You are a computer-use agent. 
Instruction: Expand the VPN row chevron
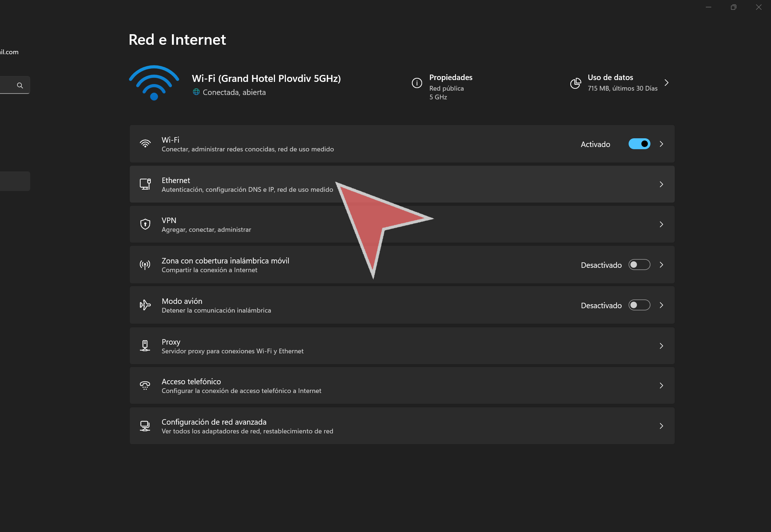[661, 225]
